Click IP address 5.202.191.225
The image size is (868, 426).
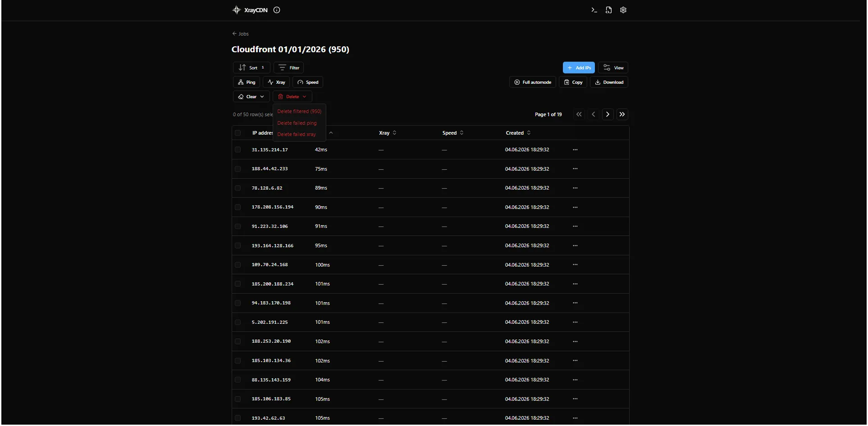pyautogui.click(x=270, y=322)
